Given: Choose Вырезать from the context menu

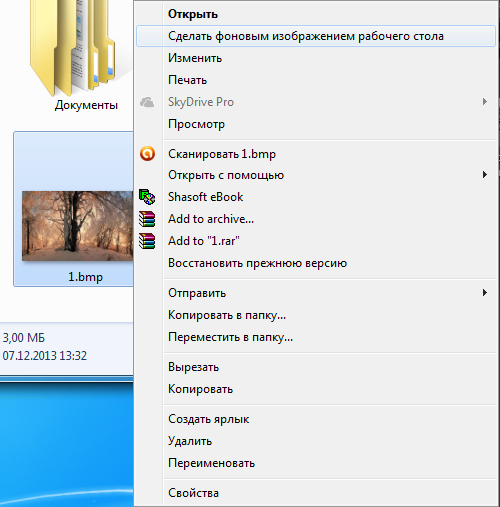Looking at the screenshot, I should point(315,367).
